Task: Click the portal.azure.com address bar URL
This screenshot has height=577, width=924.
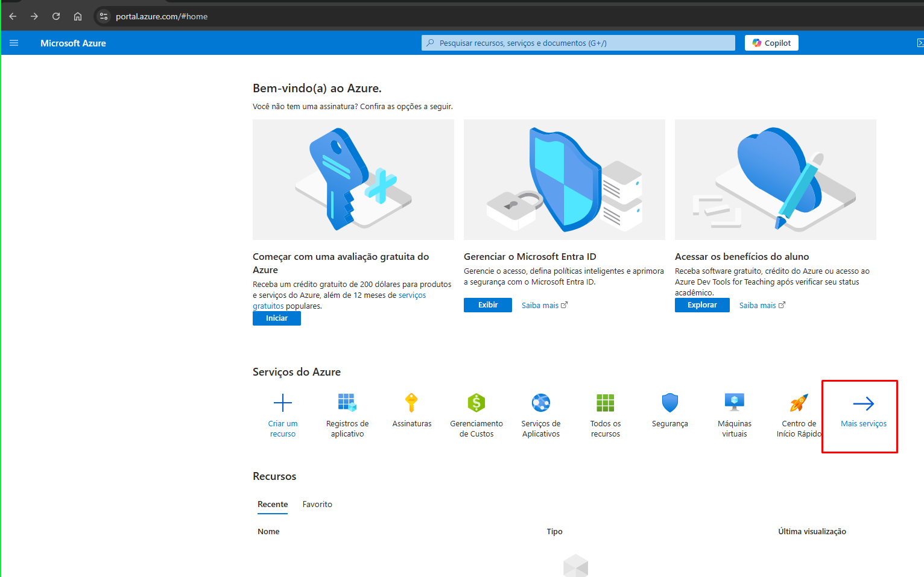Action: (162, 16)
